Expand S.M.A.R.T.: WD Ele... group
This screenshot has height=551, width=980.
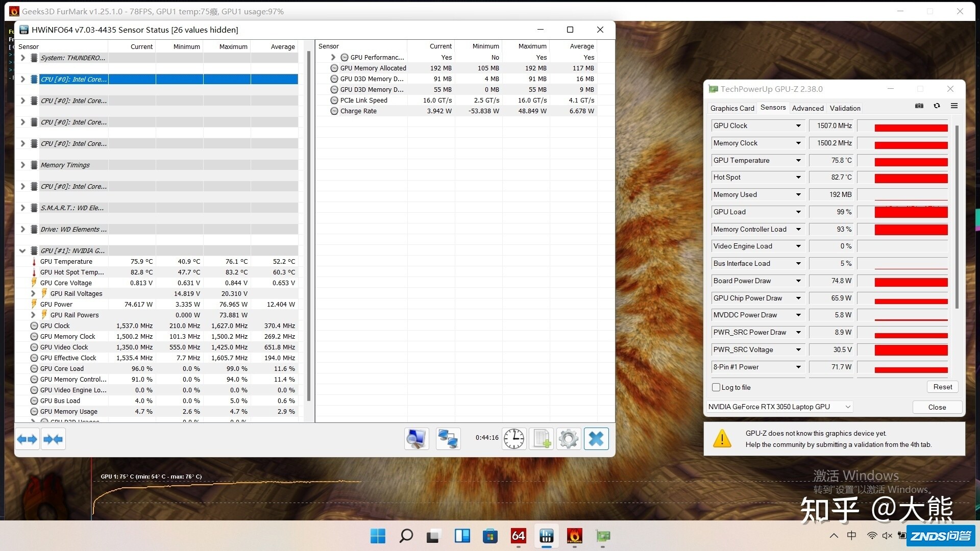(x=22, y=208)
